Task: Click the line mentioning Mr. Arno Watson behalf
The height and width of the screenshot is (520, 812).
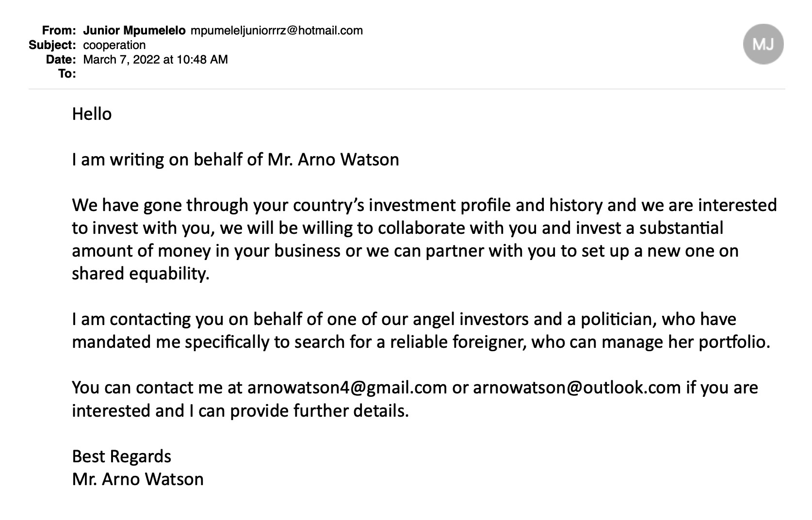Action: point(235,159)
